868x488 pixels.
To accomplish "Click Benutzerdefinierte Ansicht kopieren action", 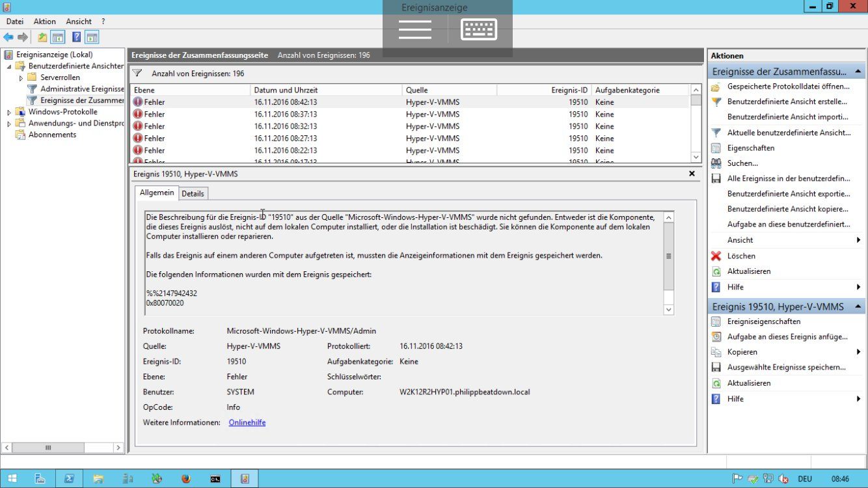I will [787, 209].
